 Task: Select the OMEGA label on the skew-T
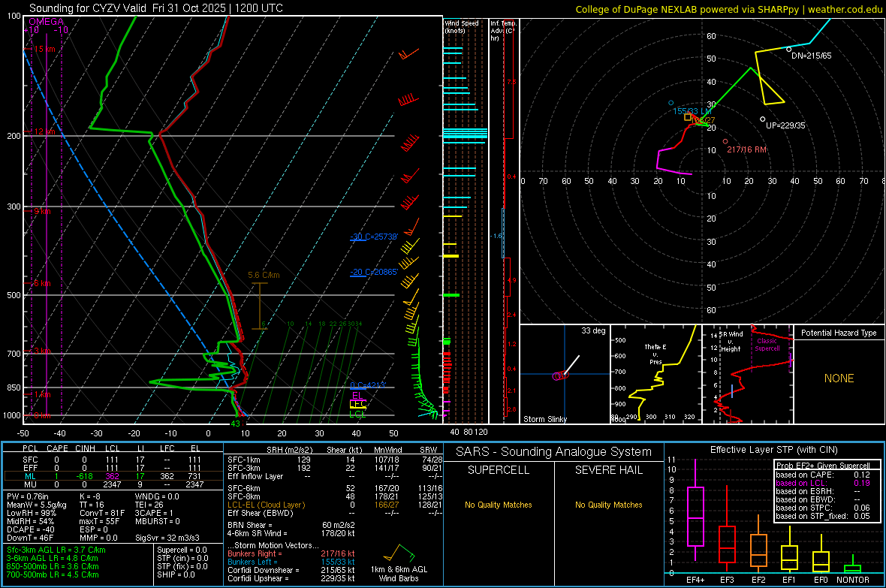pos(47,22)
